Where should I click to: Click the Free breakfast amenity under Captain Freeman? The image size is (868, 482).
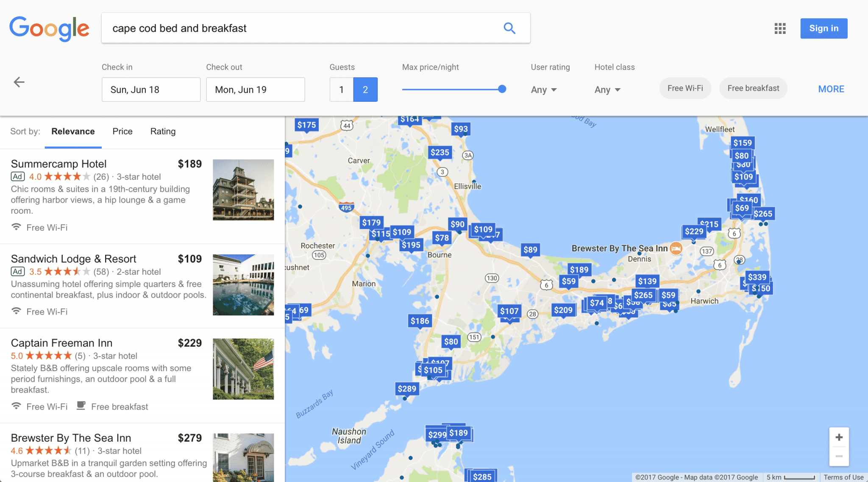click(112, 406)
